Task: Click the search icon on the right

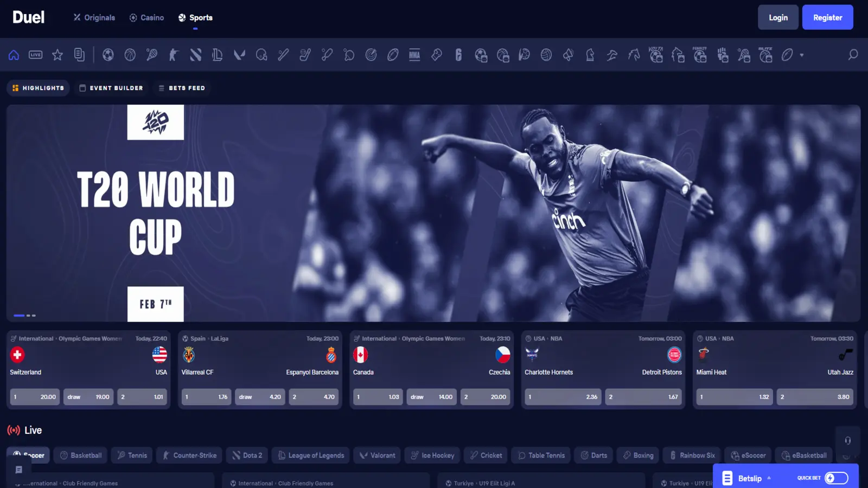Action: (x=852, y=55)
